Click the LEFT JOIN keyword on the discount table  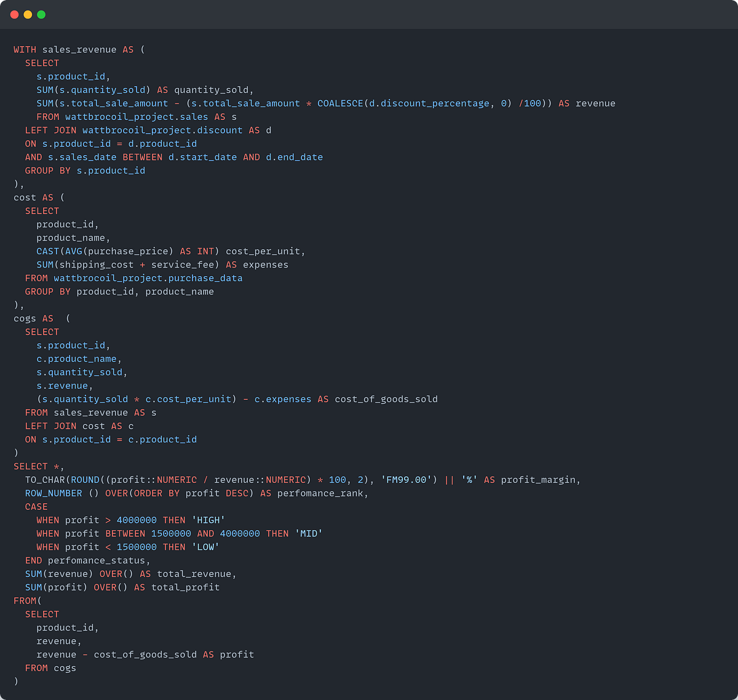click(x=49, y=130)
